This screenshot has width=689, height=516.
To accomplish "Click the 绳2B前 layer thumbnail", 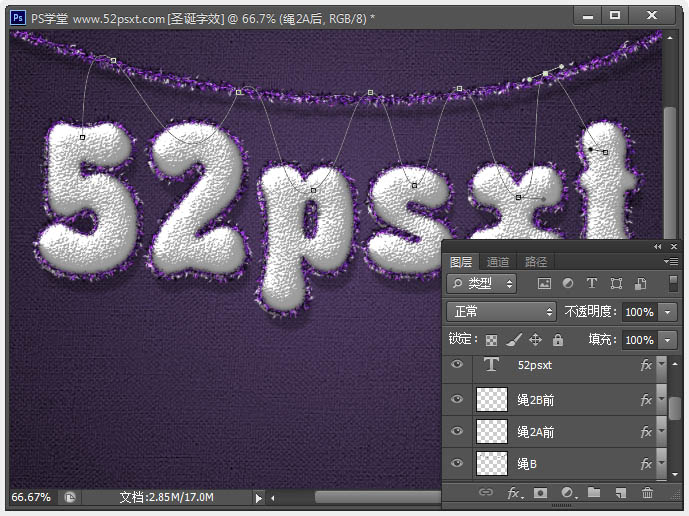I will [492, 399].
